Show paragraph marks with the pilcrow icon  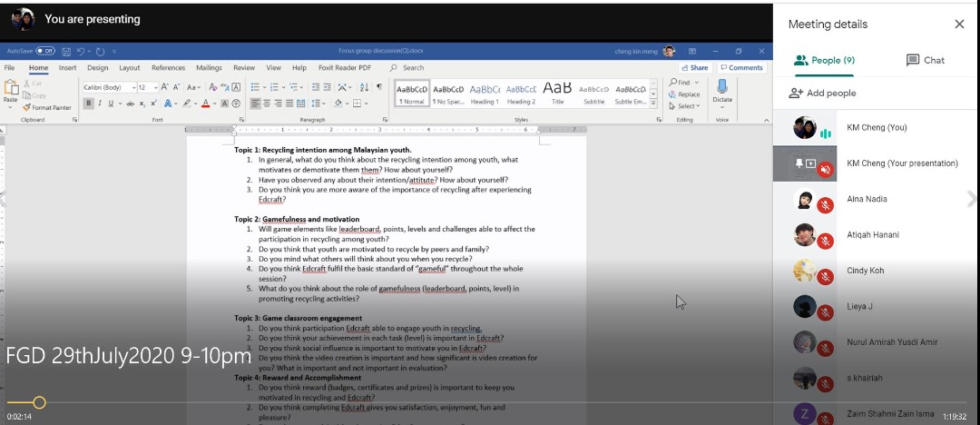tap(378, 87)
